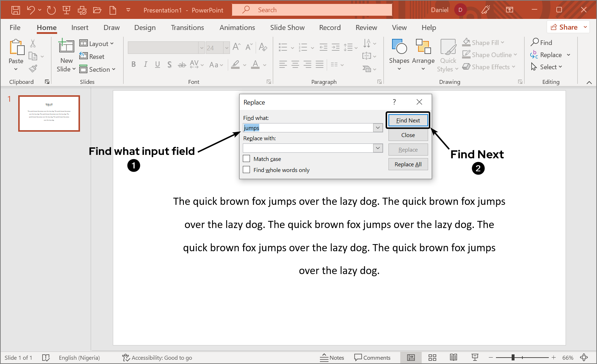Open the Shapes gallery
This screenshot has height=364, width=597.
coord(399,54)
